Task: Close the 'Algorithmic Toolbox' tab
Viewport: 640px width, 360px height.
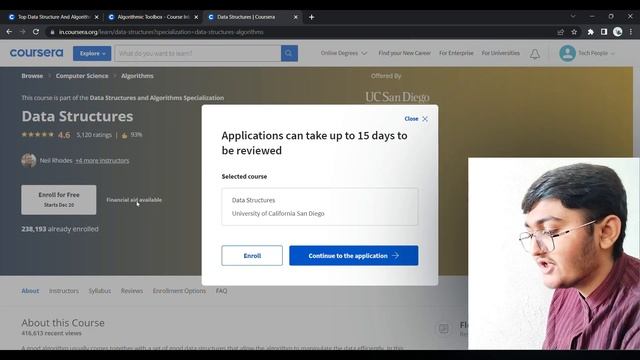Action: click(196, 17)
